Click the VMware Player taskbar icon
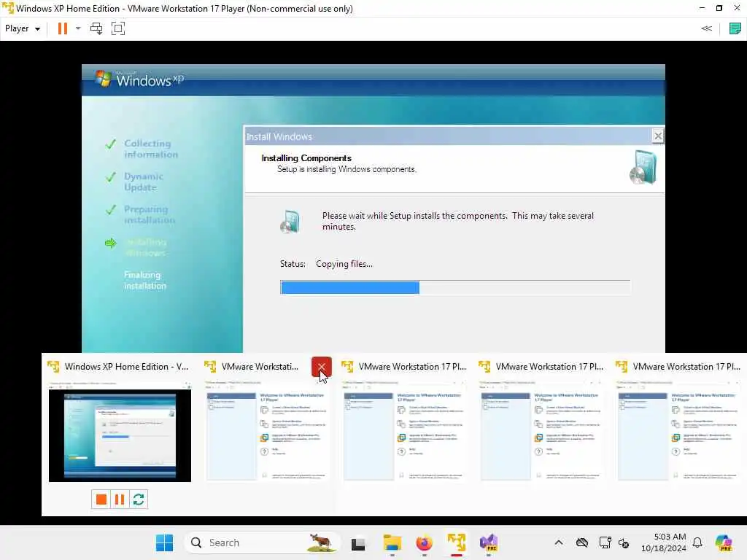Viewport: 747px width, 560px height. pos(457,542)
